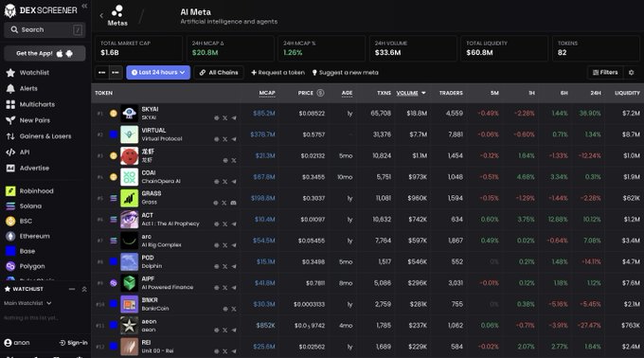Open table settings gear icon
This screenshot has height=358, width=644.
click(x=632, y=73)
